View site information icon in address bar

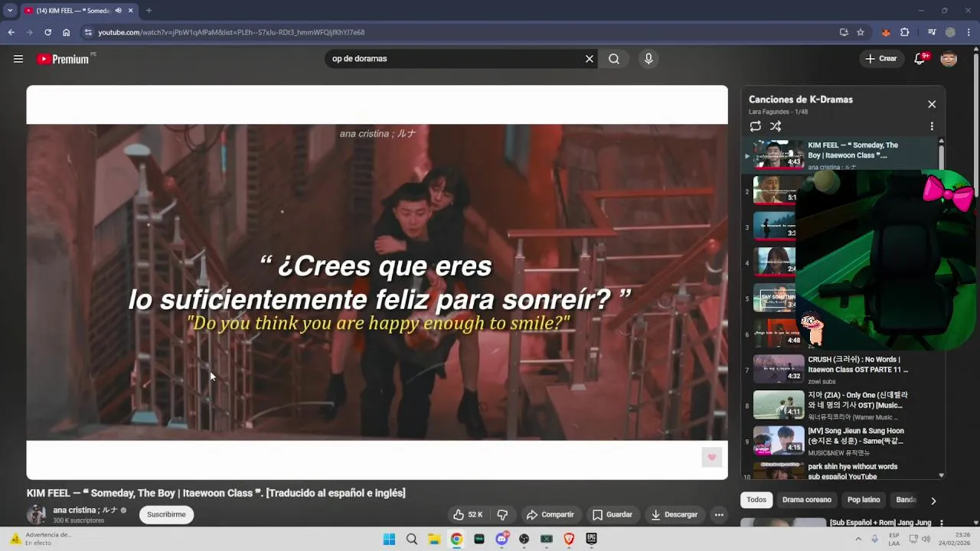88,32
